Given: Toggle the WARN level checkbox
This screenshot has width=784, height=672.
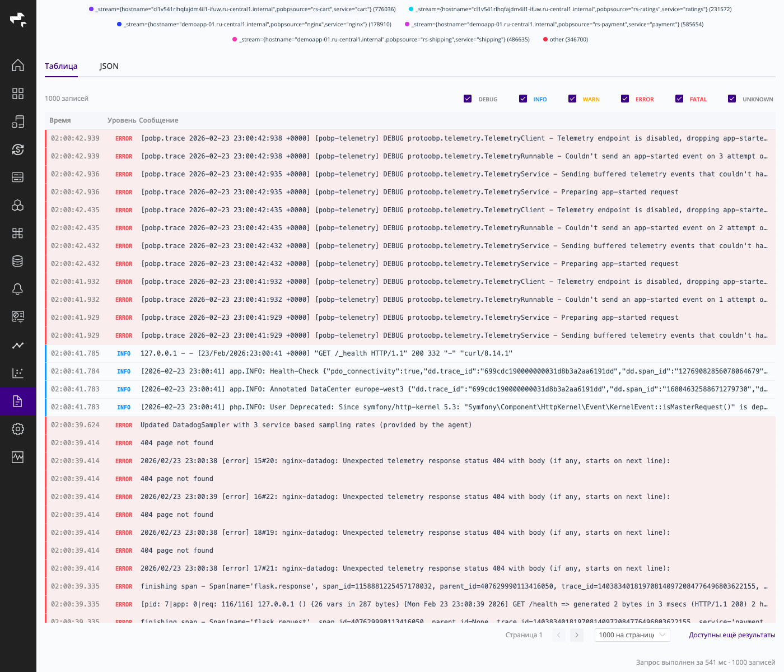Looking at the screenshot, I should click(572, 99).
